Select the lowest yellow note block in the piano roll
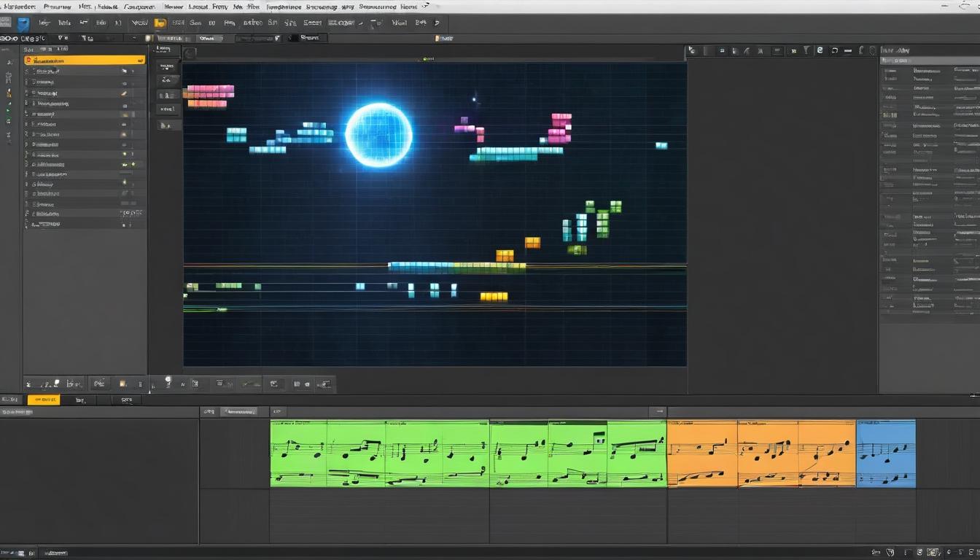Viewport: 980px width, 560px height. coord(494,297)
